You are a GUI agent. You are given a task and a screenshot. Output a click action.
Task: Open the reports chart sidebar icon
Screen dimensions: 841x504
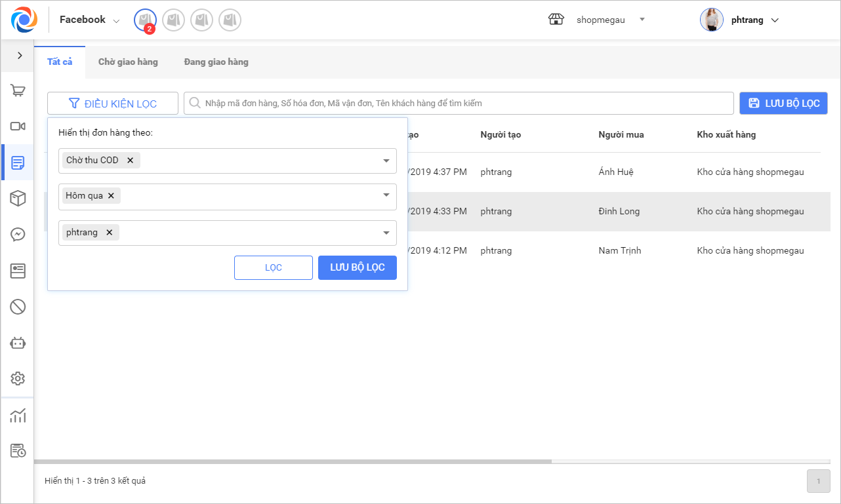[18, 415]
